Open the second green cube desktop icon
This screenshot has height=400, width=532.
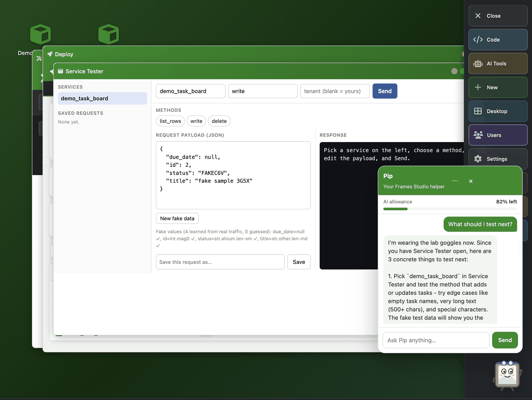coord(108,34)
